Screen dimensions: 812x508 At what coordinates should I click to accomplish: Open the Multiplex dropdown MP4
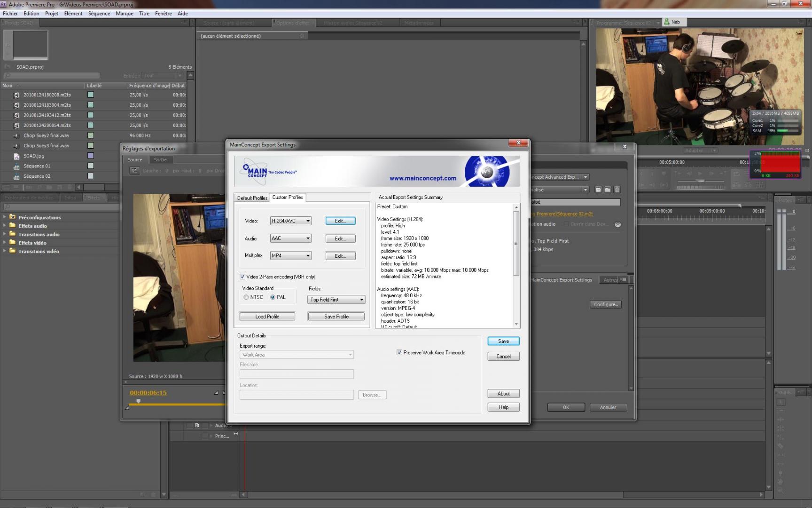click(291, 255)
